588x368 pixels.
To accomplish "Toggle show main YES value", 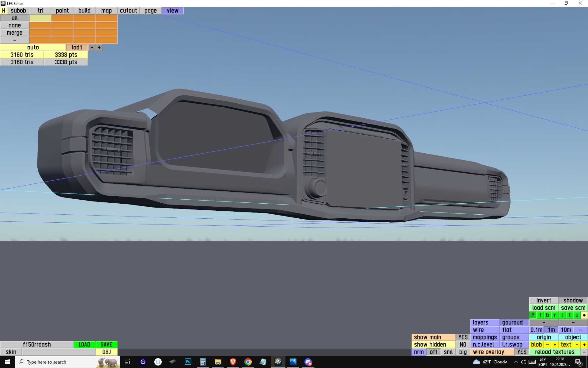I will point(463,337).
